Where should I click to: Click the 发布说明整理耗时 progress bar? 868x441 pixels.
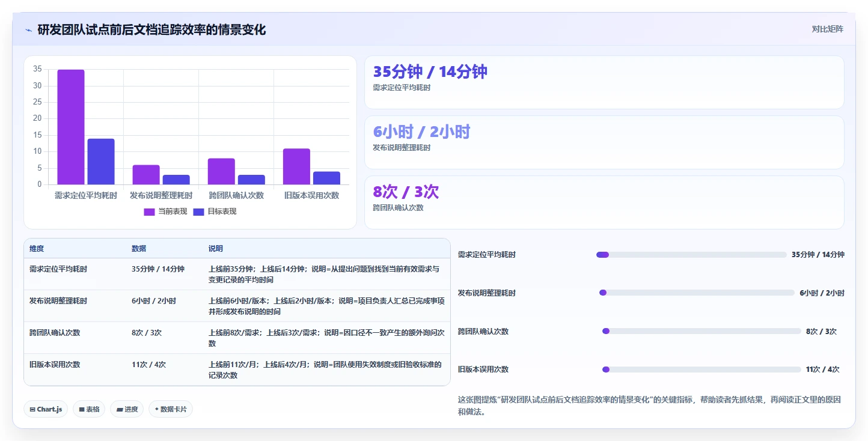point(697,293)
